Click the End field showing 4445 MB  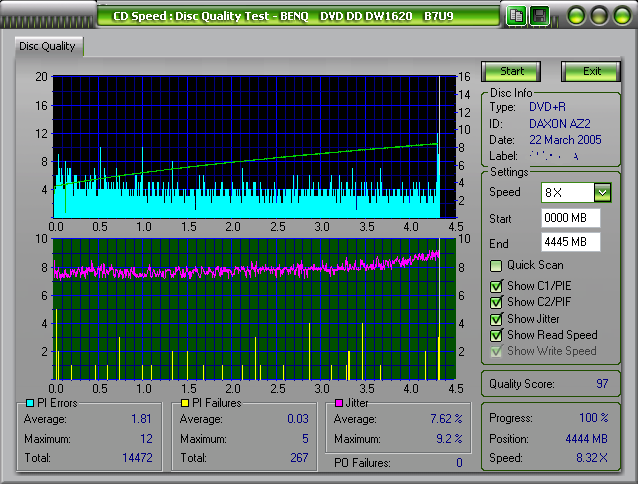coord(570,242)
